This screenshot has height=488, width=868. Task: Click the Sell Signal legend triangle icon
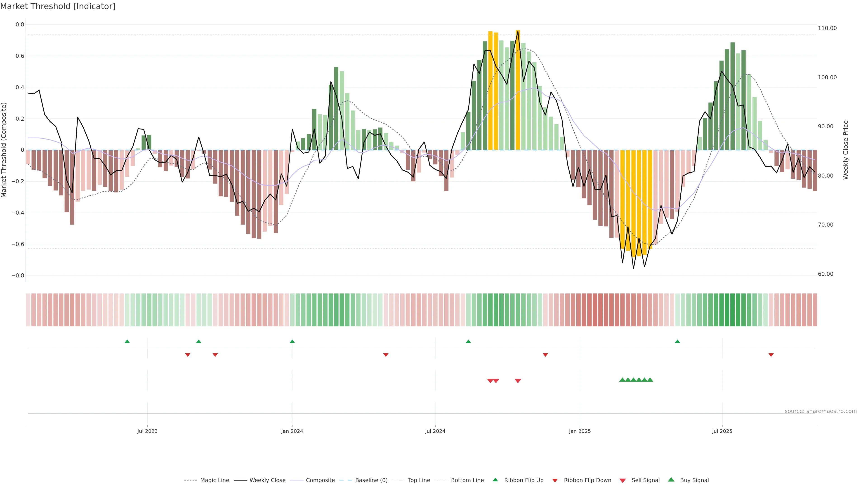[622, 480]
